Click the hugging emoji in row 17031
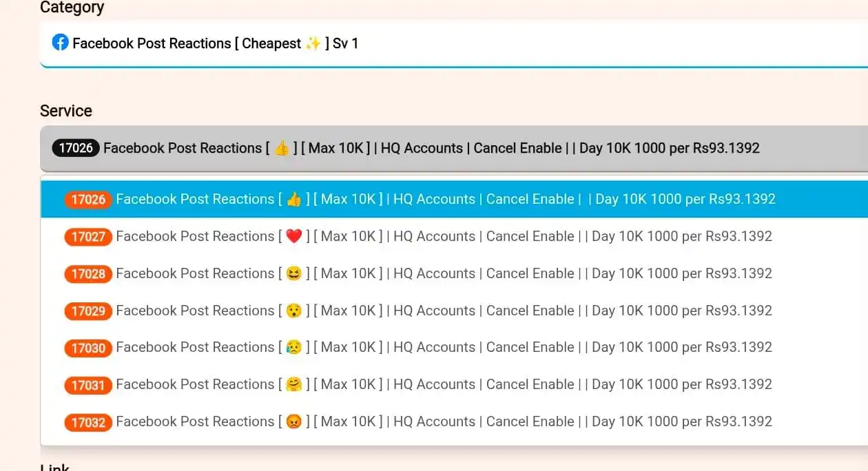This screenshot has width=868, height=471. pos(294,384)
